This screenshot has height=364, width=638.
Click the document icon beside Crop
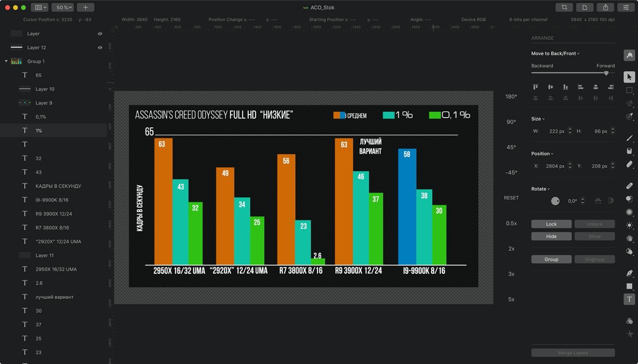585,7
